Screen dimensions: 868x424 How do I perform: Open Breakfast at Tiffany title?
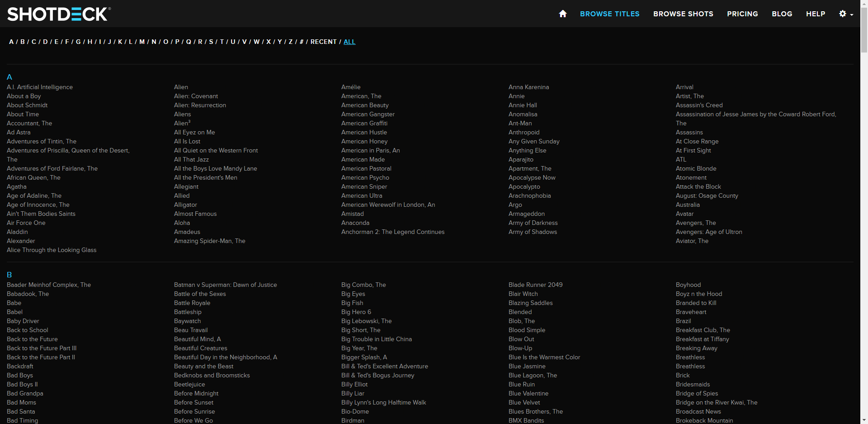coord(703,339)
